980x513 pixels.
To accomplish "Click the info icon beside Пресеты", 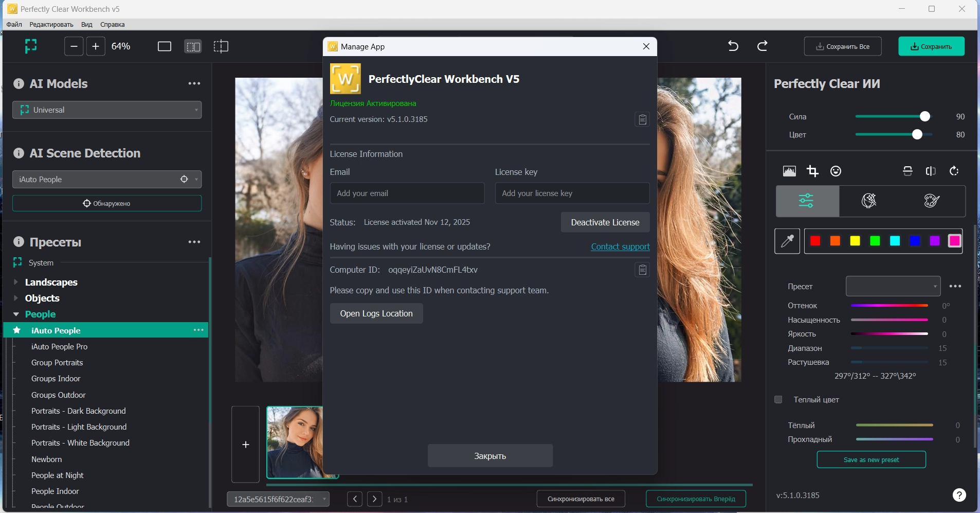I will (x=19, y=242).
